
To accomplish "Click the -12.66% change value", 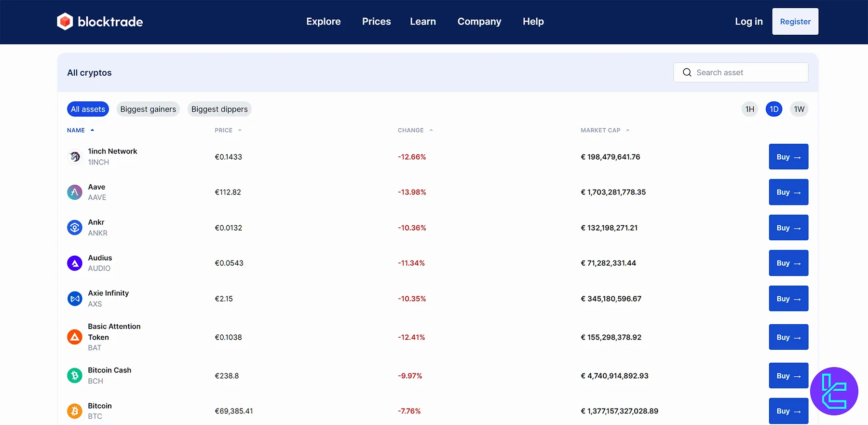I will click(412, 157).
